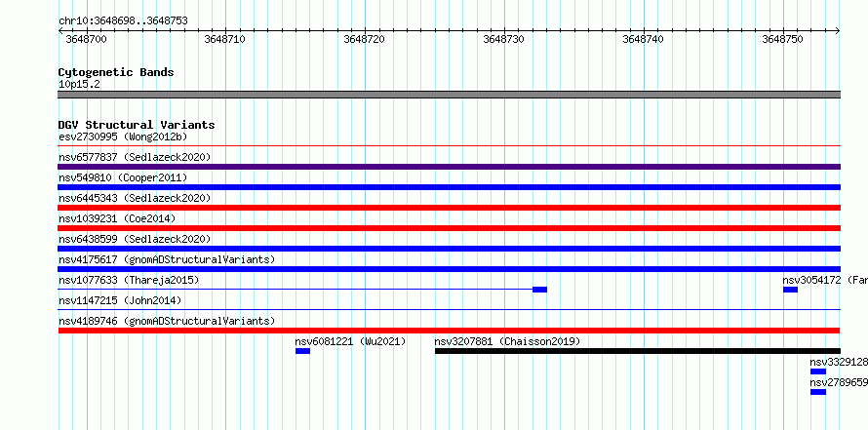Image resolution: width=868 pixels, height=430 pixels.
Task: Open nsv6445343 (Sedlazeck2020) variant label
Action: tap(135, 198)
